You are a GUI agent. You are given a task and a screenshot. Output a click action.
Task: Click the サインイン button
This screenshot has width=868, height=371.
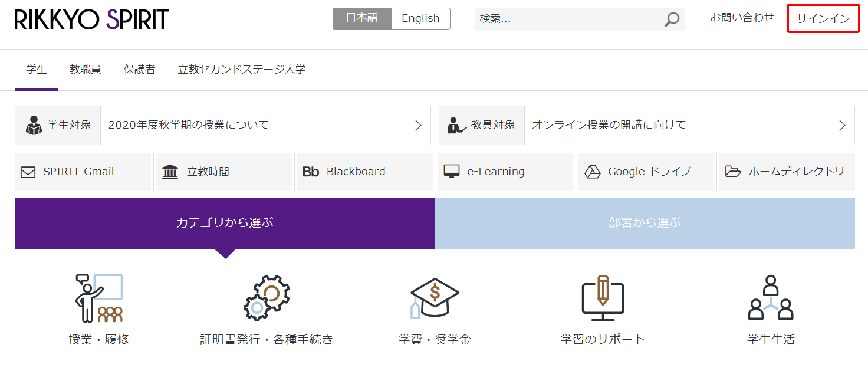coord(823,18)
